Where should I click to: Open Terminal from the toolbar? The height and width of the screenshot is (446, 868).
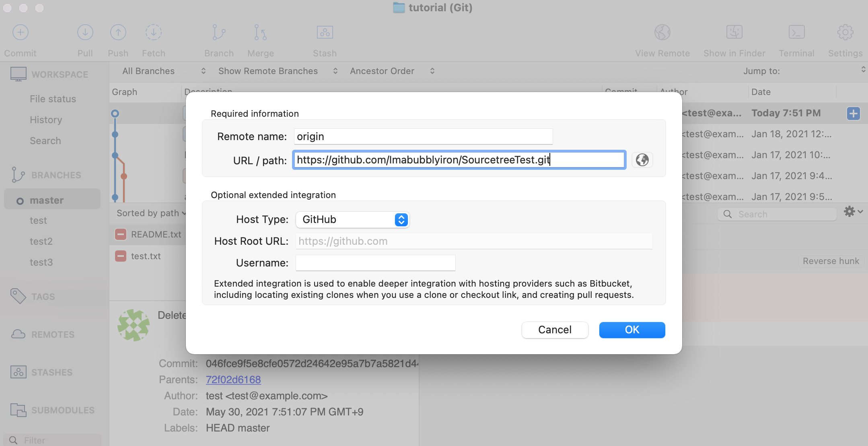click(x=796, y=33)
